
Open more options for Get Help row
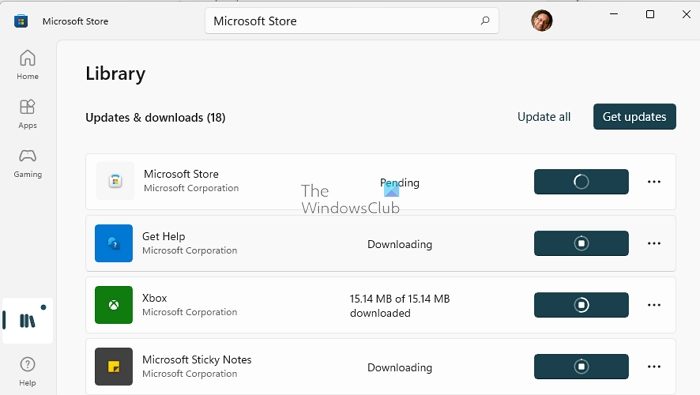coord(654,243)
